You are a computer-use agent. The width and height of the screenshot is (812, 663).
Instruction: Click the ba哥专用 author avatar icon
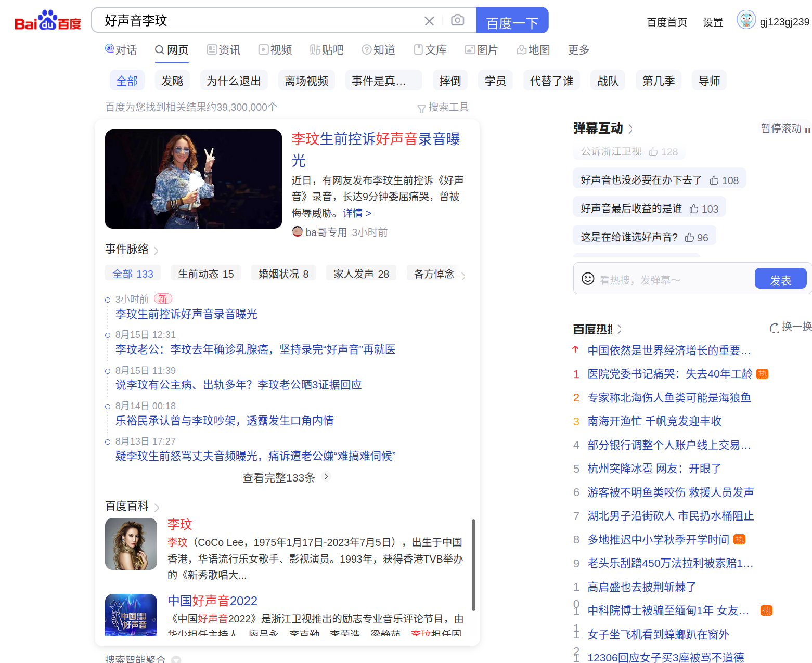pos(298,232)
